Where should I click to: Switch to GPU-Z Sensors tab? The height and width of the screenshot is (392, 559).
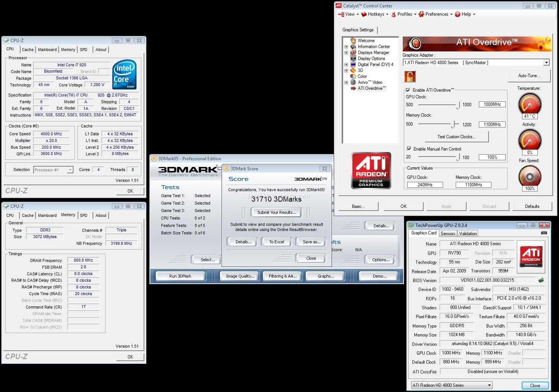[447, 234]
